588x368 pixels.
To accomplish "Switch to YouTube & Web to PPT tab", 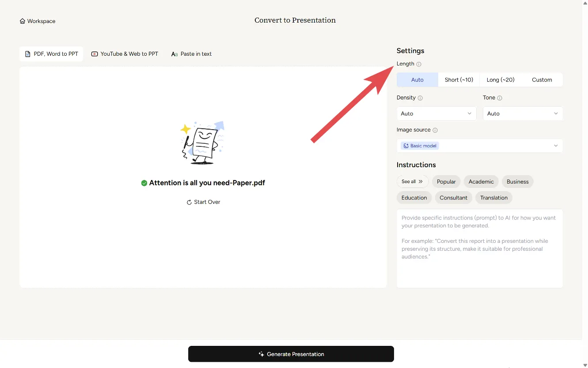I will tap(125, 54).
